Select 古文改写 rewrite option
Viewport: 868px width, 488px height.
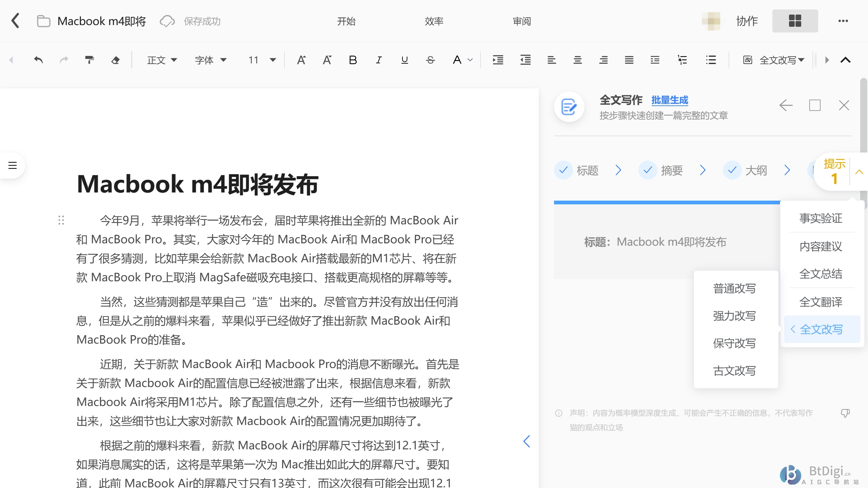734,371
